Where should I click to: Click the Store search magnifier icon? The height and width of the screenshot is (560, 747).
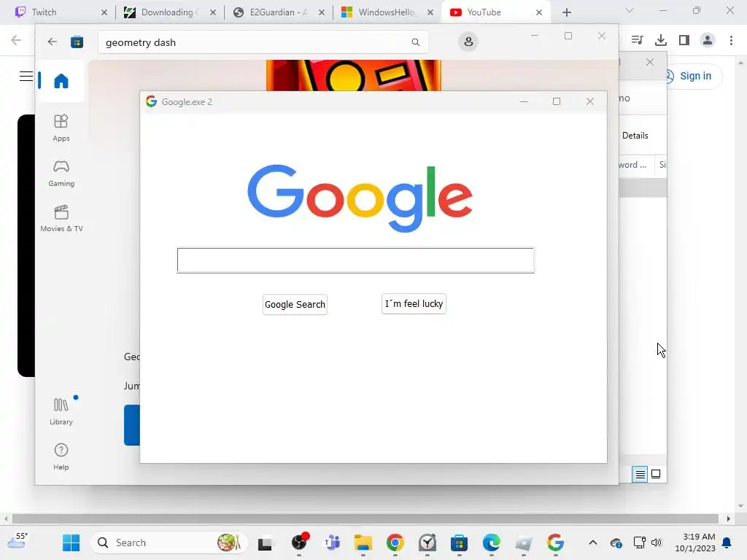(415, 42)
